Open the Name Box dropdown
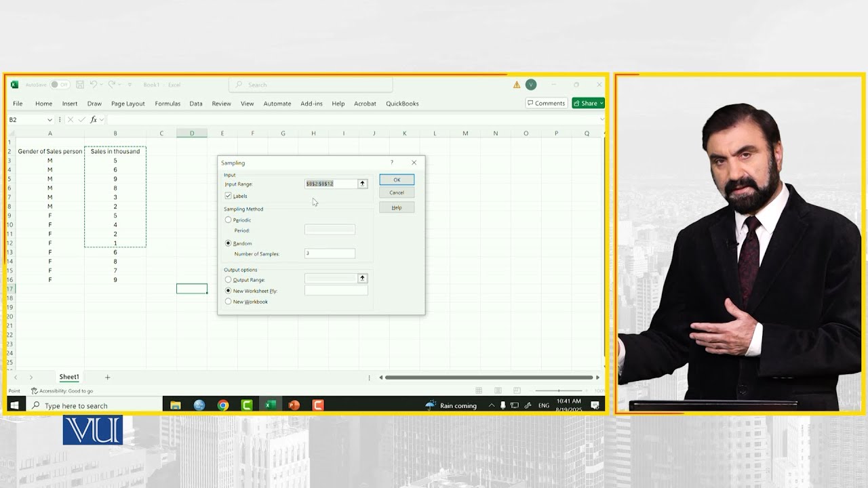 [x=50, y=120]
